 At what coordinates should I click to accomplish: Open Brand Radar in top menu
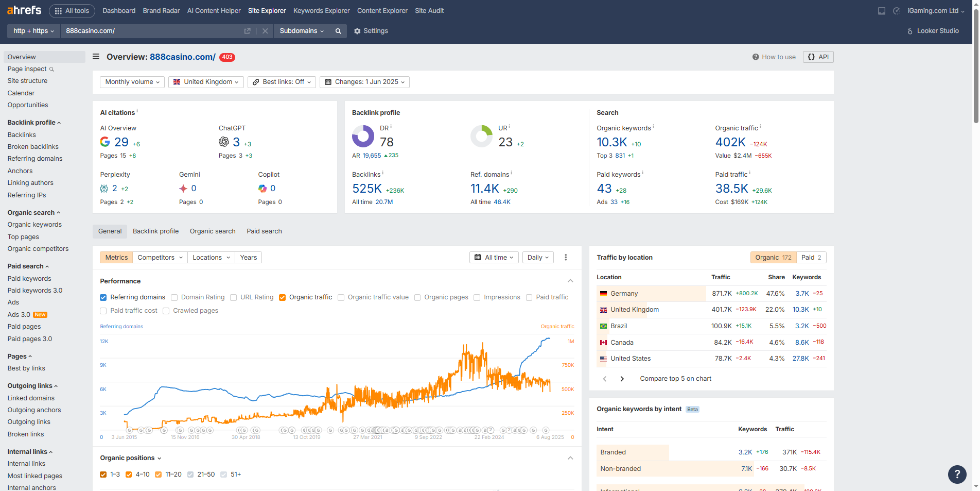[161, 11]
